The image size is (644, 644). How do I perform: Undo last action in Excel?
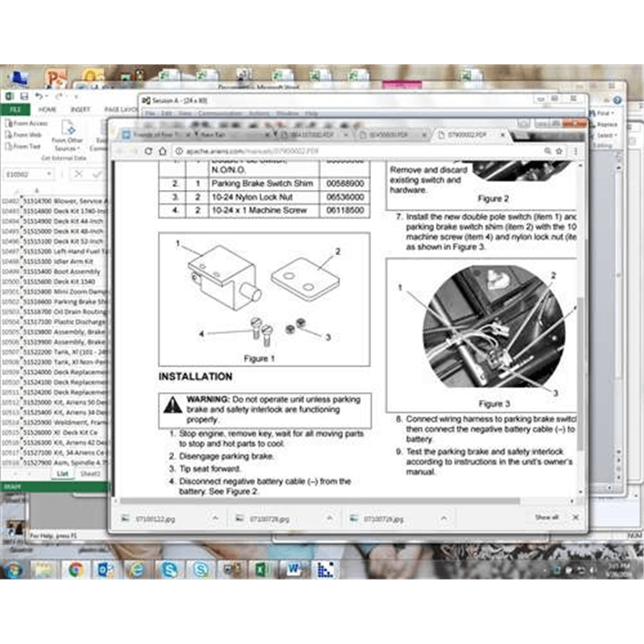[39, 97]
